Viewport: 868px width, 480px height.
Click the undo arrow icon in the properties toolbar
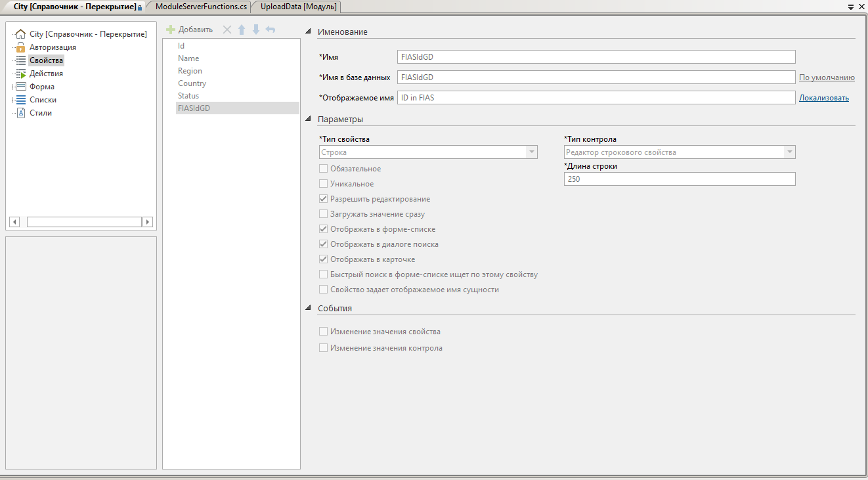point(271,29)
